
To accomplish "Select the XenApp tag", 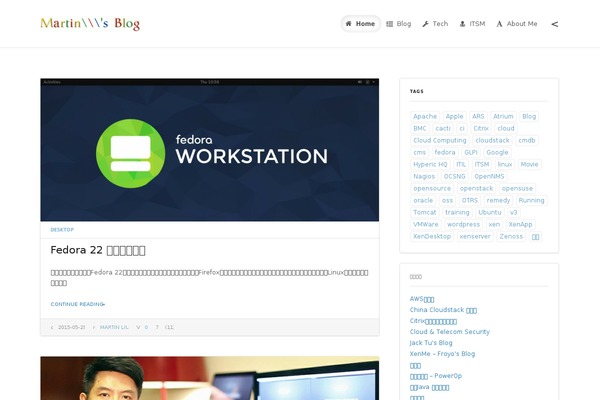I will 520,224.
